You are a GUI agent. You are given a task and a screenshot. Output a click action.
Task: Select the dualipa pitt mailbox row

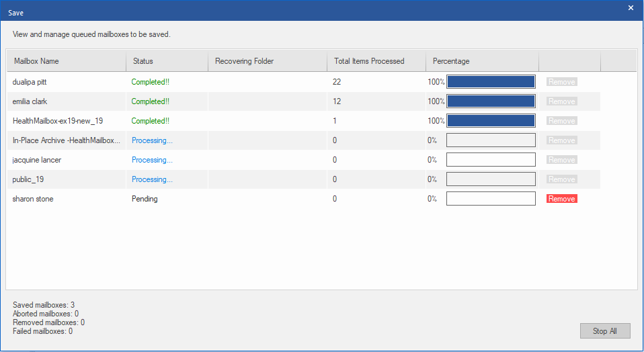click(304, 82)
